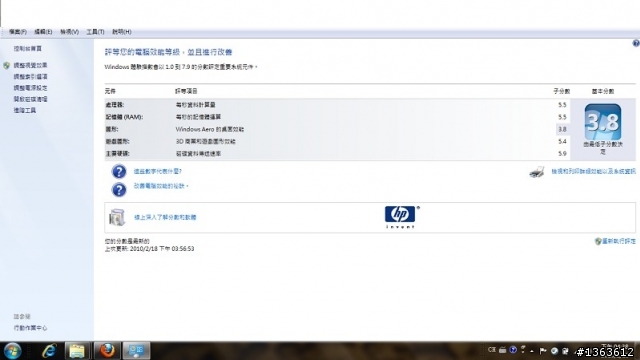
Task: Open 開啟磁碟清理 sidebar link
Action: tap(30, 99)
